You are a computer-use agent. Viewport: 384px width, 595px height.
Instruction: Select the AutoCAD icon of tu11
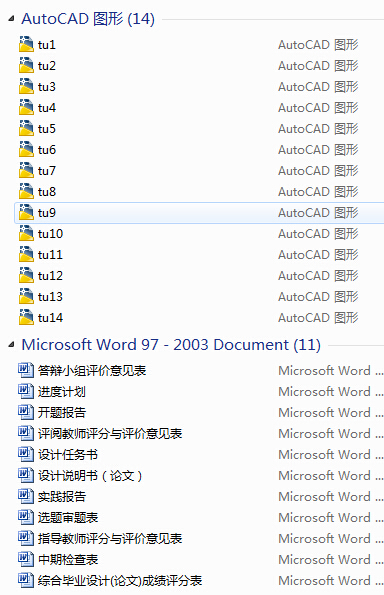[x=26, y=254]
